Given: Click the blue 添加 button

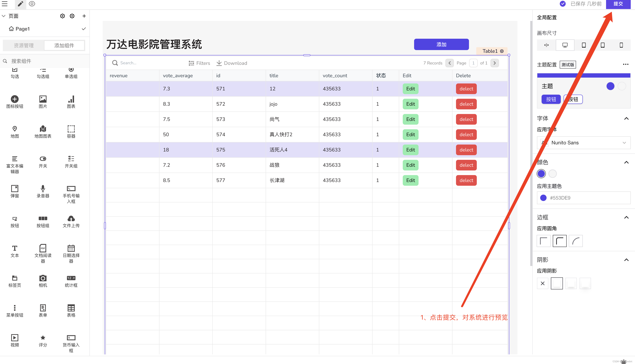Looking at the screenshot, I should [x=441, y=45].
